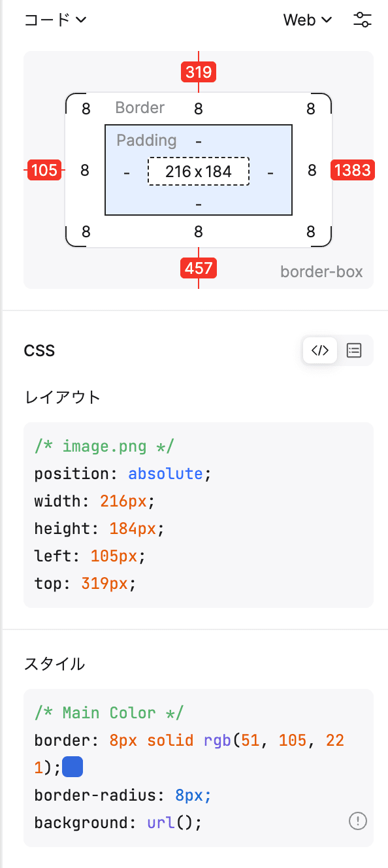Select the 1383 right distance badge
The image size is (388, 868).
[353, 171]
